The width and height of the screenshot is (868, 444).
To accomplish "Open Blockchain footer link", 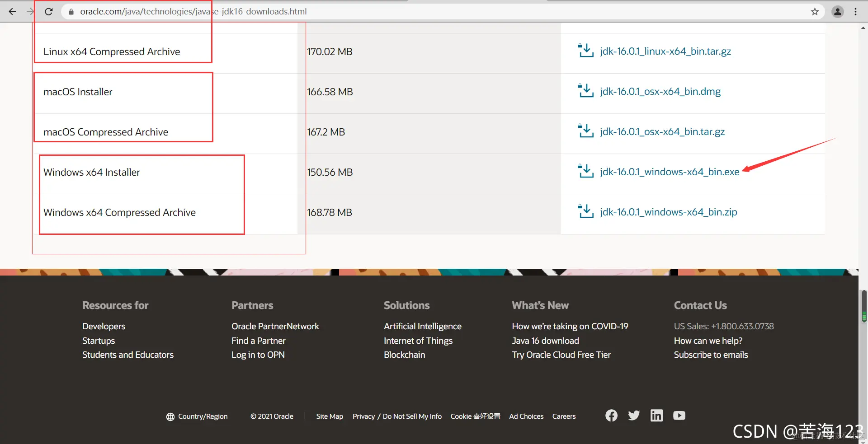I will (x=405, y=355).
